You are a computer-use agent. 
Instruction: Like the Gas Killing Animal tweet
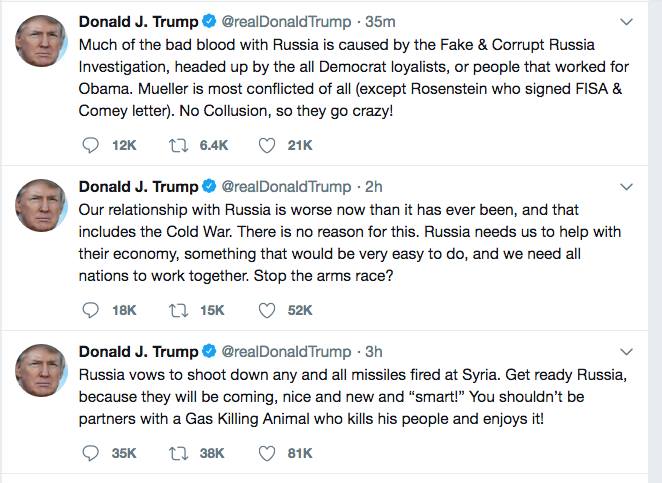click(x=267, y=453)
